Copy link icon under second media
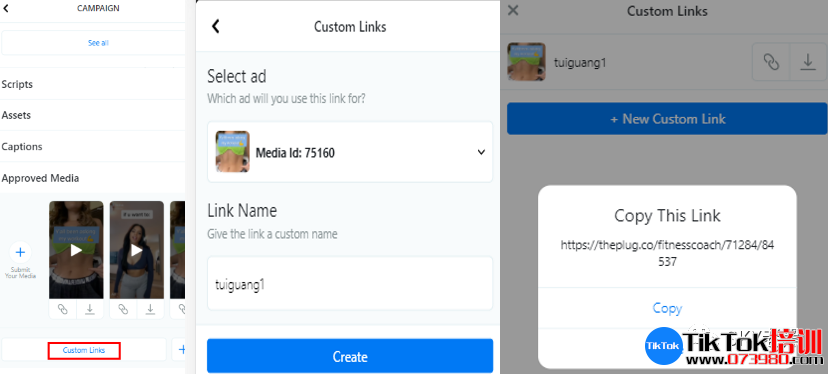The image size is (828, 374). [x=123, y=309]
